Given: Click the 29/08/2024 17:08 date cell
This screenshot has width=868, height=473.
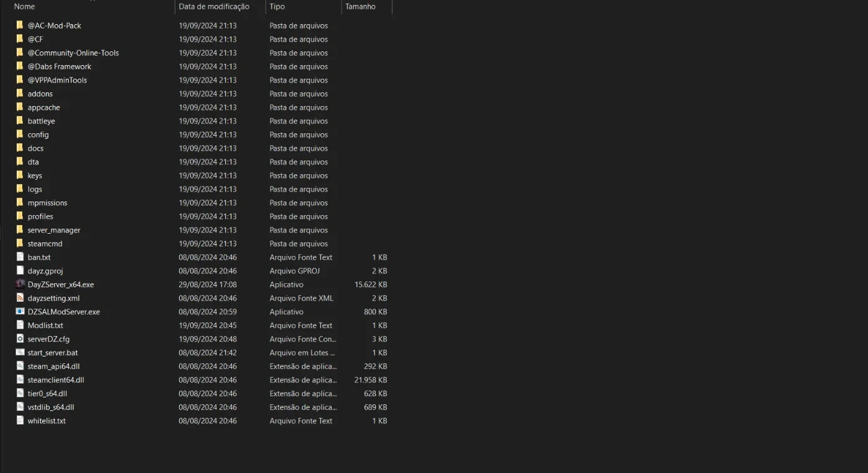Looking at the screenshot, I should coord(208,285).
